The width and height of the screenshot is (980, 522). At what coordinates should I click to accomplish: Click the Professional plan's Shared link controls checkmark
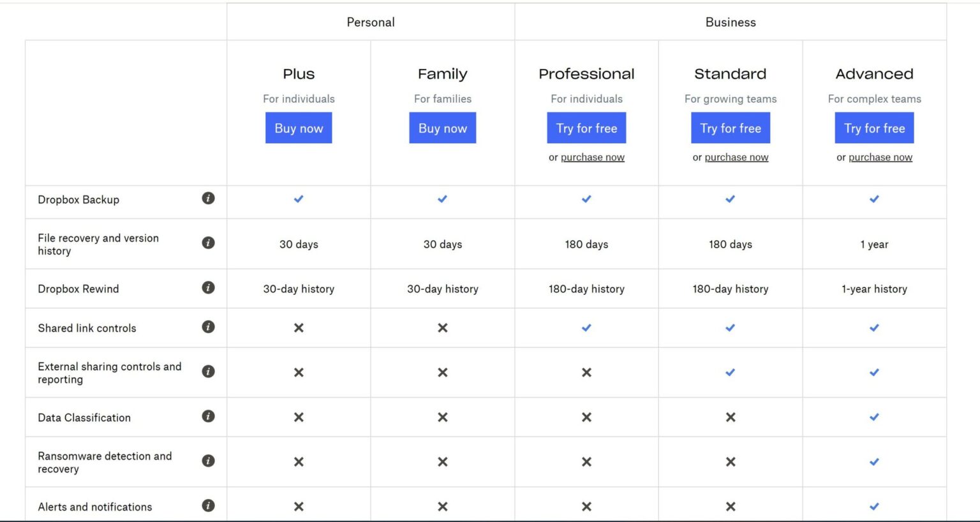pyautogui.click(x=586, y=327)
